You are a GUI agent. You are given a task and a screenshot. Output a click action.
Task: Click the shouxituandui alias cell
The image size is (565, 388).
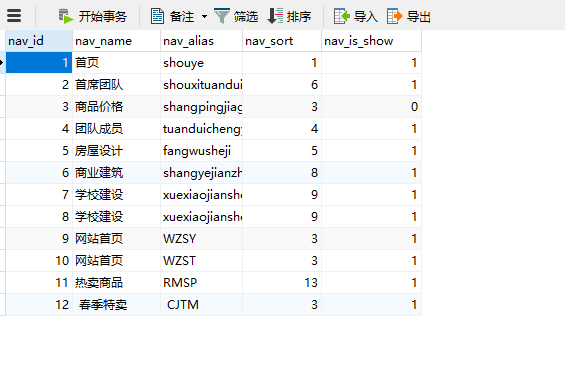tap(201, 85)
